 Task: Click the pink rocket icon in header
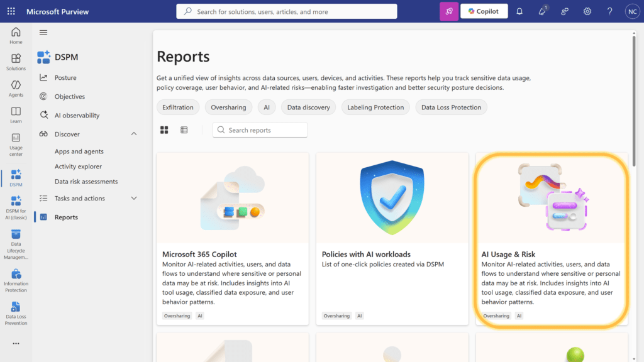pyautogui.click(x=449, y=11)
